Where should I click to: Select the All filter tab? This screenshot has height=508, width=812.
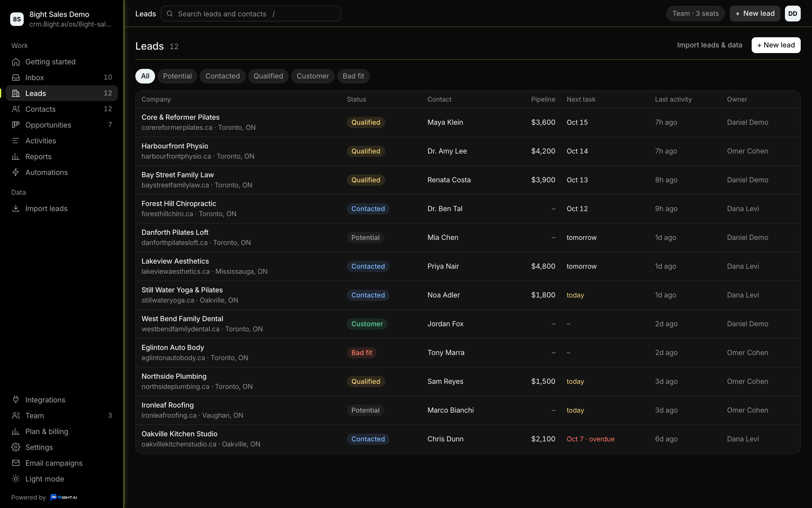click(x=145, y=76)
